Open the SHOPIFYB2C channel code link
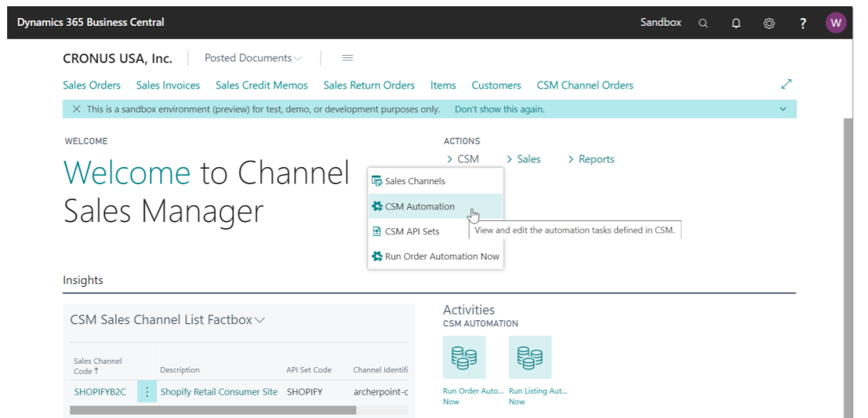 pyautogui.click(x=100, y=392)
